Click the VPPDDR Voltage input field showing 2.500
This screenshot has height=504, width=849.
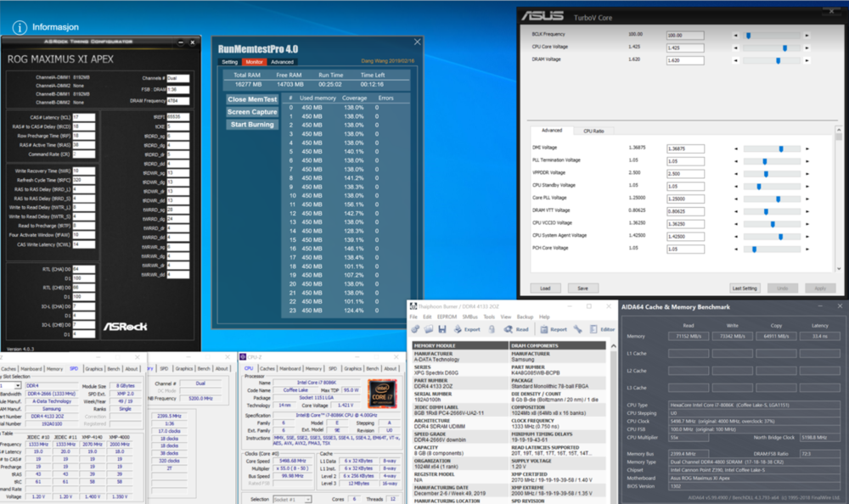tap(685, 174)
